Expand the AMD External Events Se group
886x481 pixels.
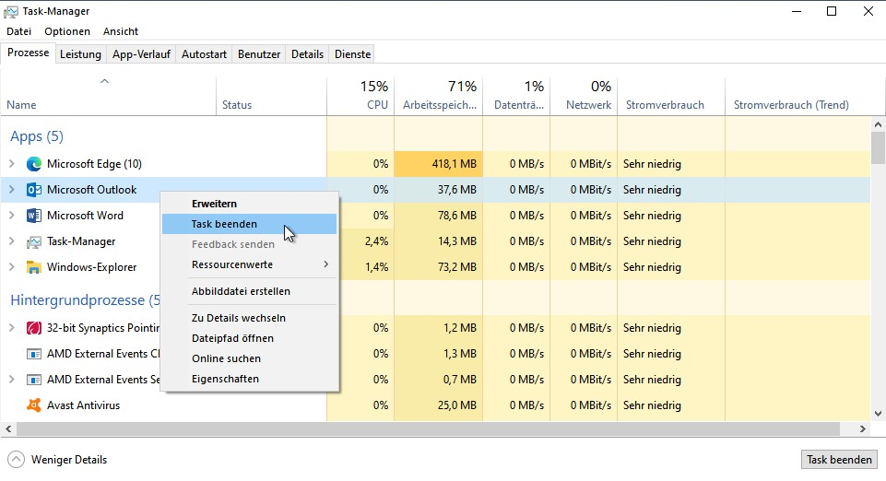11,379
